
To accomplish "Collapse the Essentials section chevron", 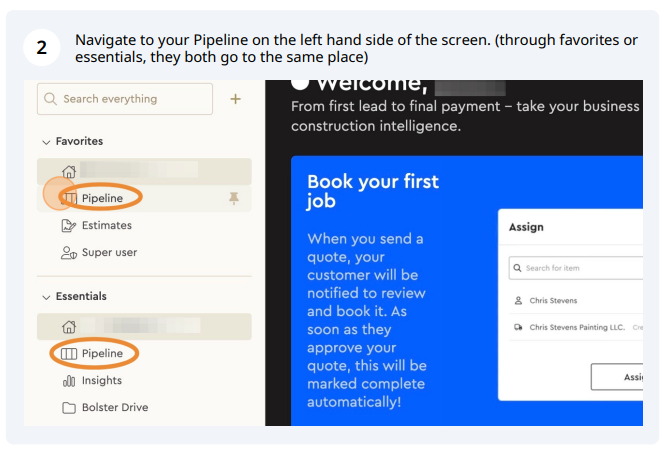I will pyautogui.click(x=46, y=297).
